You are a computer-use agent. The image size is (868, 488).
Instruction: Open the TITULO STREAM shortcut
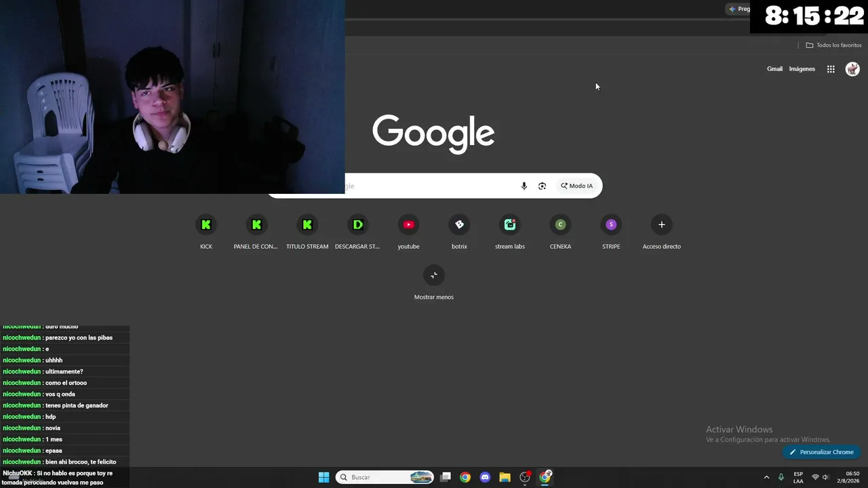(307, 232)
